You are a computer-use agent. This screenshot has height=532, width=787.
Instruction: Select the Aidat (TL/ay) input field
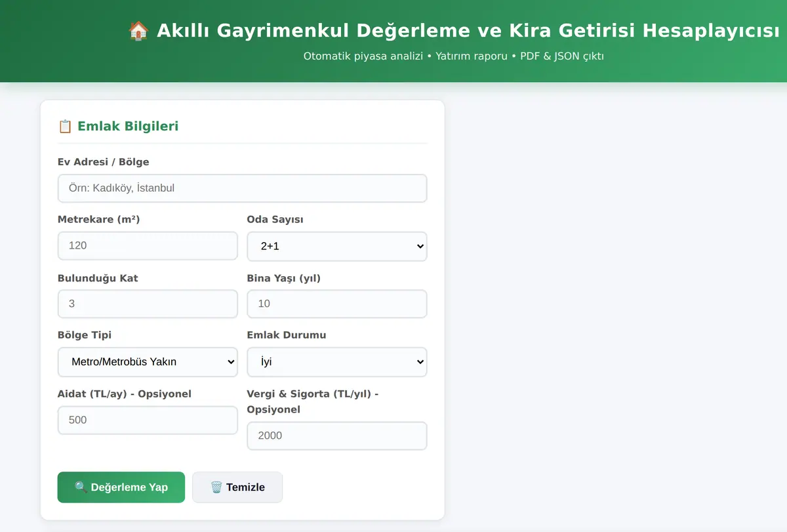click(x=148, y=420)
